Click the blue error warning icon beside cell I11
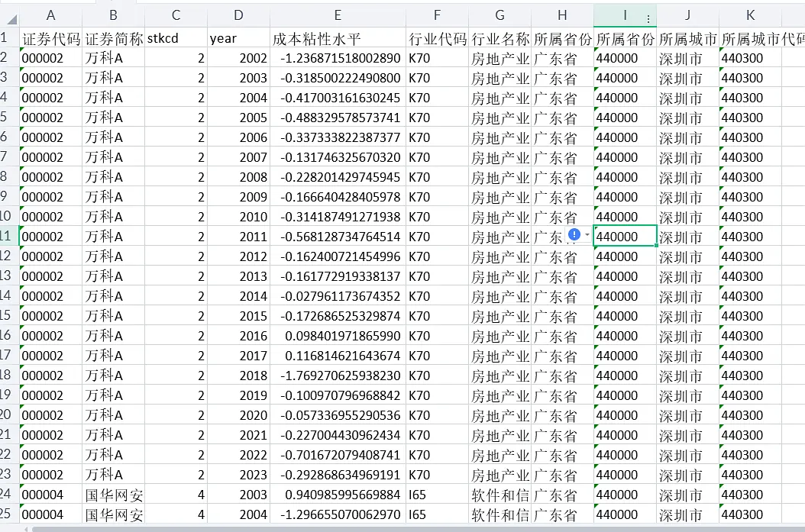This screenshot has height=532, width=805. pyautogui.click(x=574, y=236)
